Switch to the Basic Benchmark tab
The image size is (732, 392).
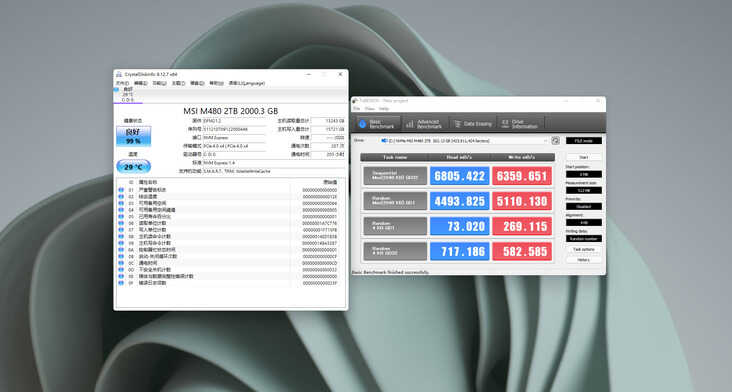pos(378,124)
